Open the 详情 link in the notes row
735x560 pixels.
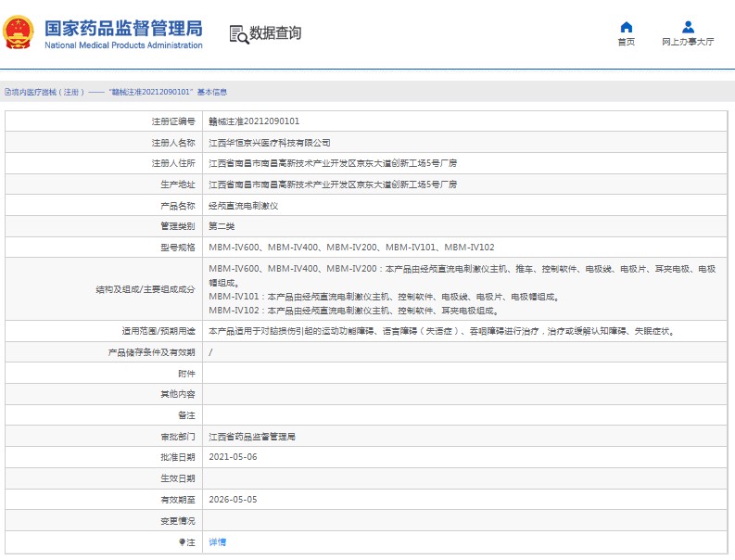point(218,542)
